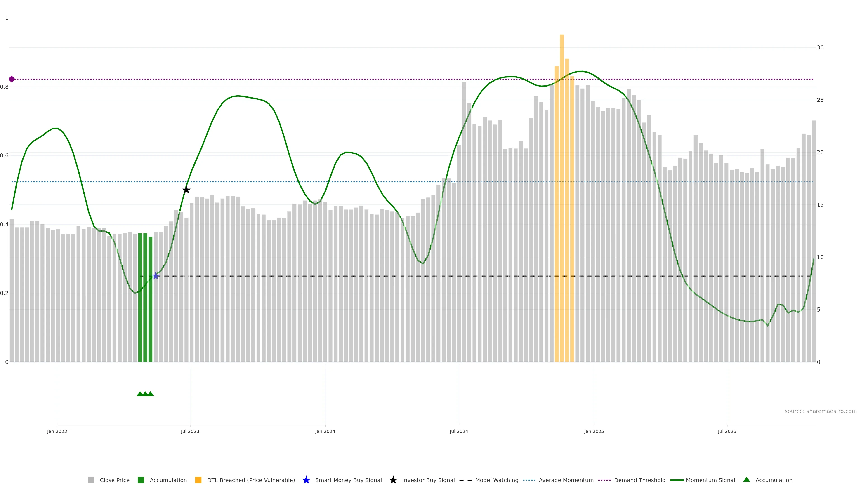Click the green accumulation triangles below chart
Screen dimensions: 868x488
point(145,394)
